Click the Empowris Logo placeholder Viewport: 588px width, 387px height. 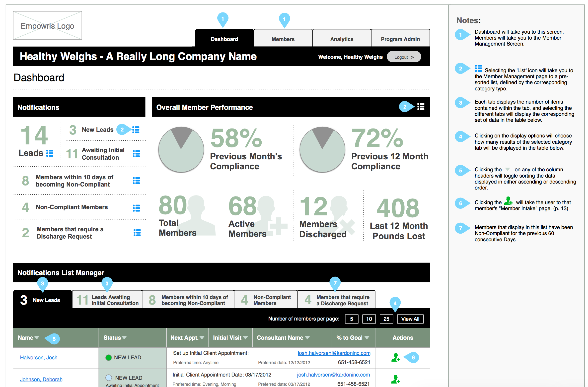(x=47, y=25)
